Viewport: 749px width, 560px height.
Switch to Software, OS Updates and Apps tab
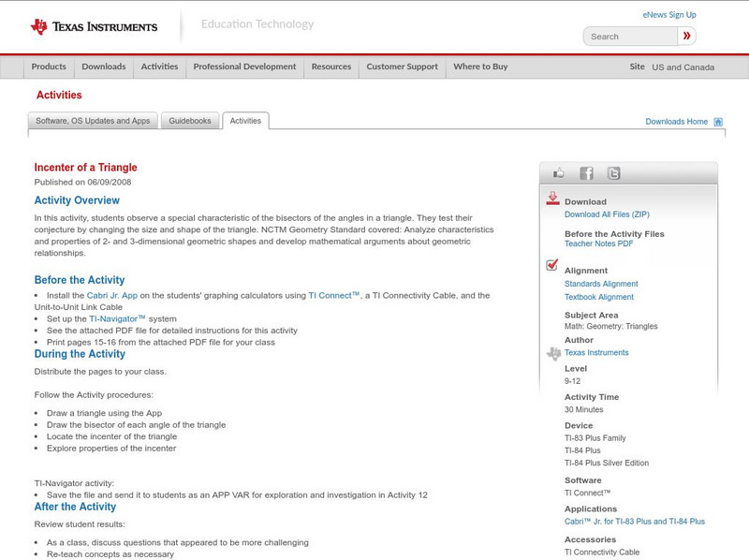pos(93,121)
